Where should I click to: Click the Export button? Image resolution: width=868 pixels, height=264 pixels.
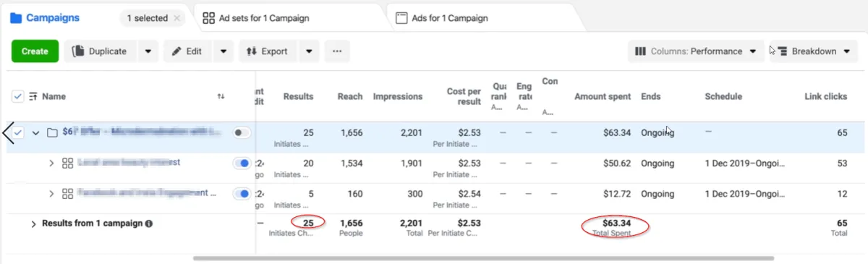tap(267, 51)
